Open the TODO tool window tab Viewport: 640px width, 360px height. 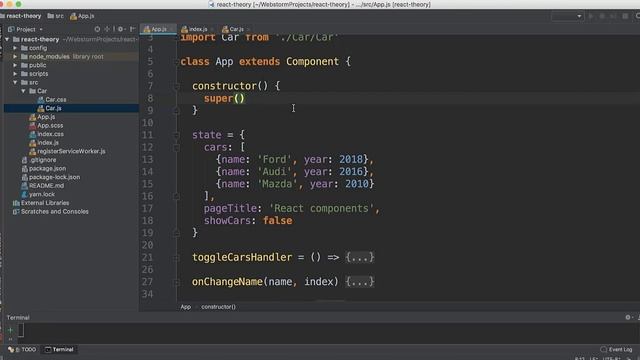tap(23, 349)
